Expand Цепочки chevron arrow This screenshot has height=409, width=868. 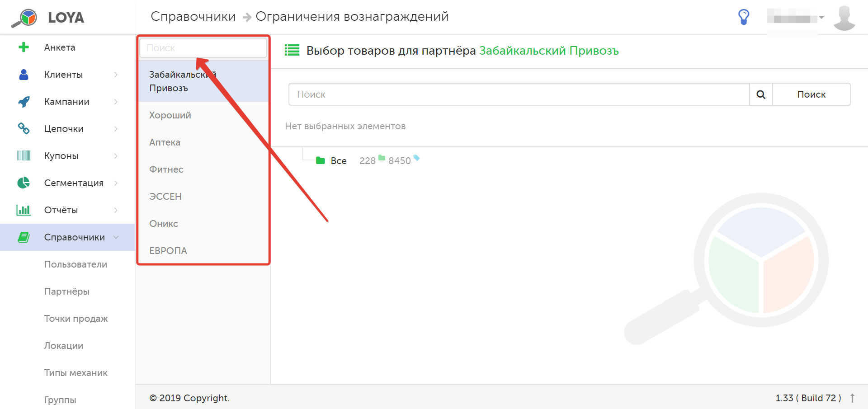point(116,129)
